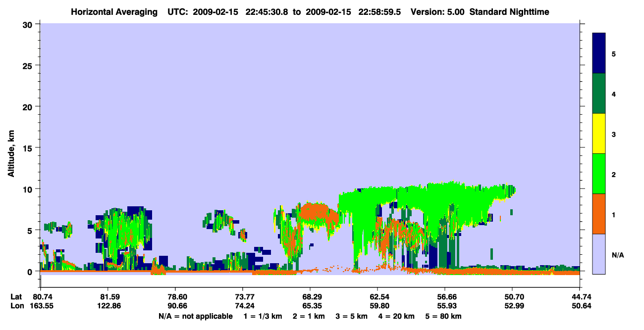The image size is (644, 330).
Task: Click the 'Lat' row label
Action: pyautogui.click(x=16, y=297)
